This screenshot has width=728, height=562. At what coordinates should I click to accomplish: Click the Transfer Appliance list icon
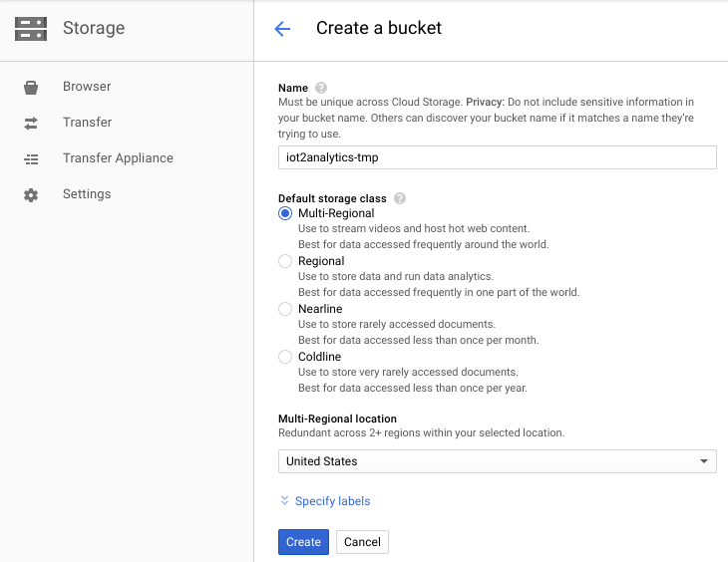coord(31,158)
